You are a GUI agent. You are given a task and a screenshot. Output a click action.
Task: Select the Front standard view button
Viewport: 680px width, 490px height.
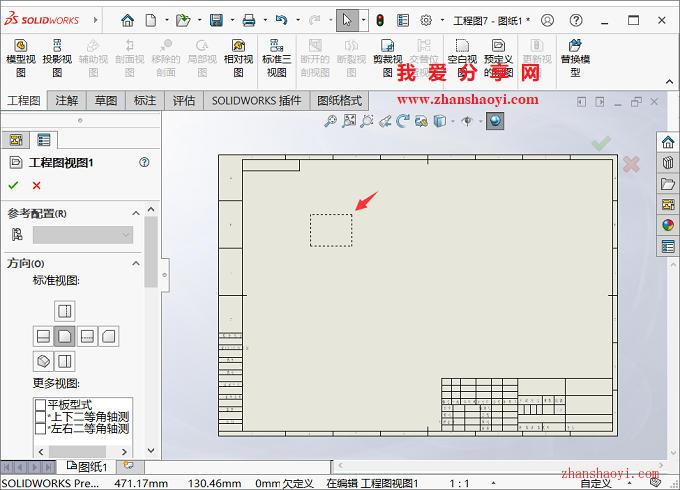[65, 336]
